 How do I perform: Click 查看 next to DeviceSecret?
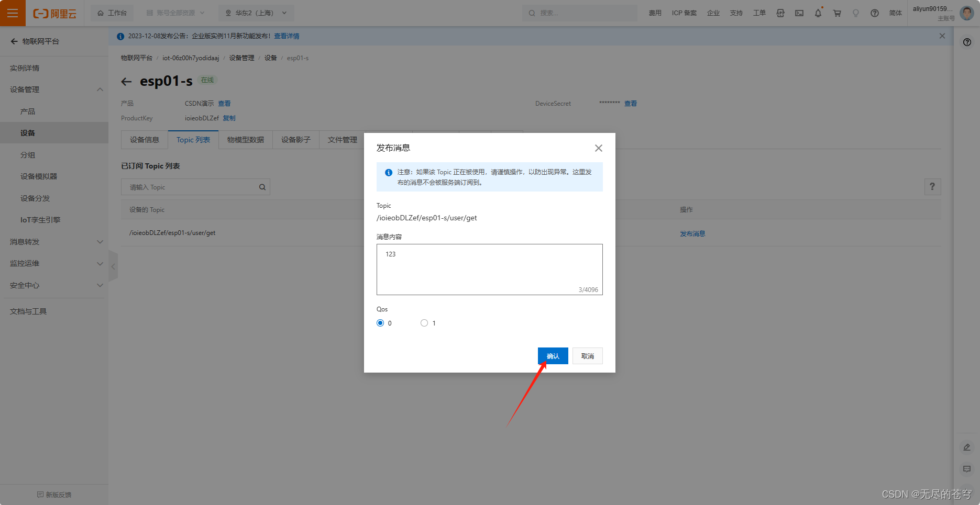631,104
